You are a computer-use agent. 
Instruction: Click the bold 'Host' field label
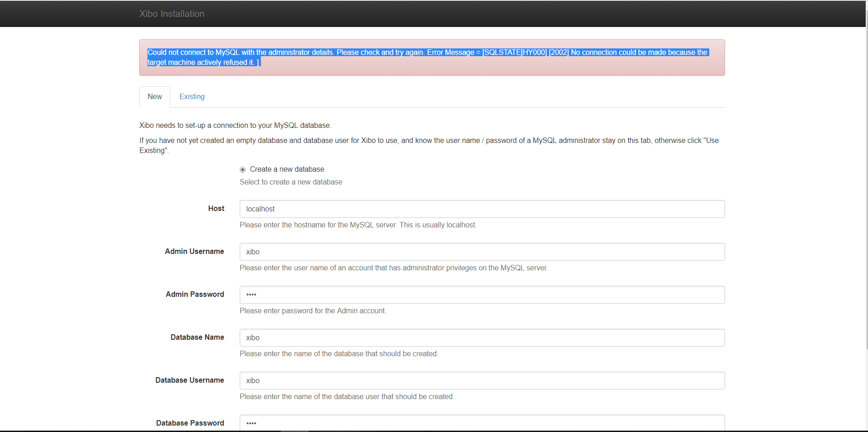tap(216, 209)
